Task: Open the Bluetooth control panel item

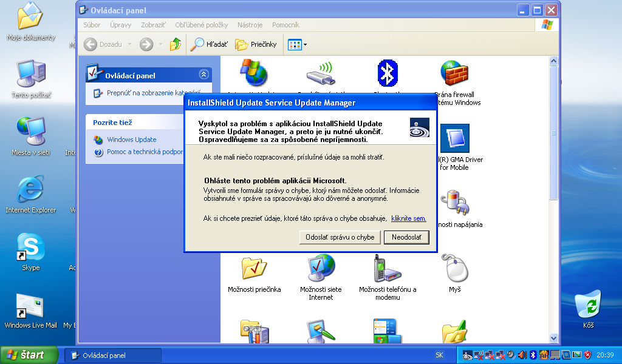Action: point(387,73)
